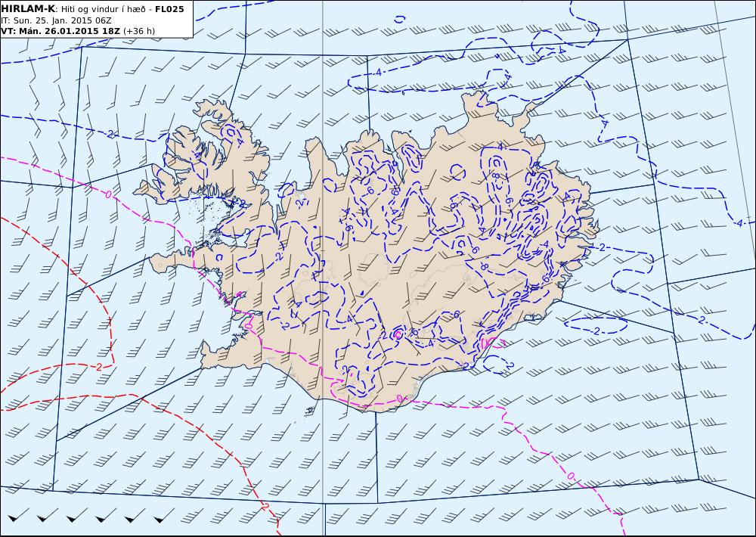Select the "VT: Mán. 26.01.2015 18Z" valid time
The image size is (756, 537).
point(60,31)
